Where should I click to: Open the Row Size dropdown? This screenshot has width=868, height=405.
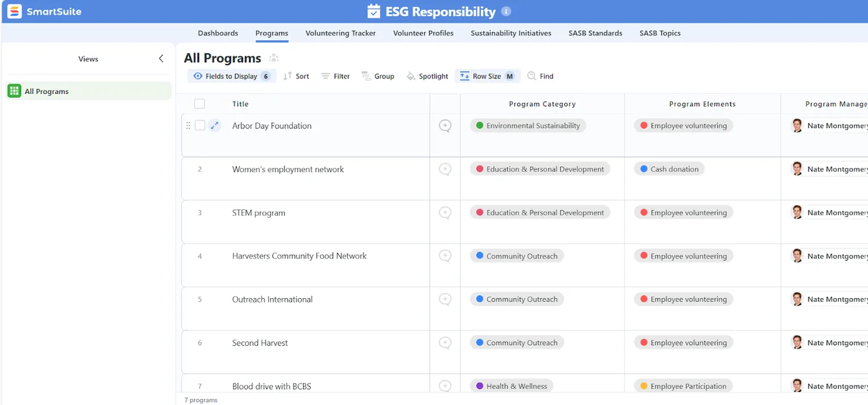click(x=488, y=76)
